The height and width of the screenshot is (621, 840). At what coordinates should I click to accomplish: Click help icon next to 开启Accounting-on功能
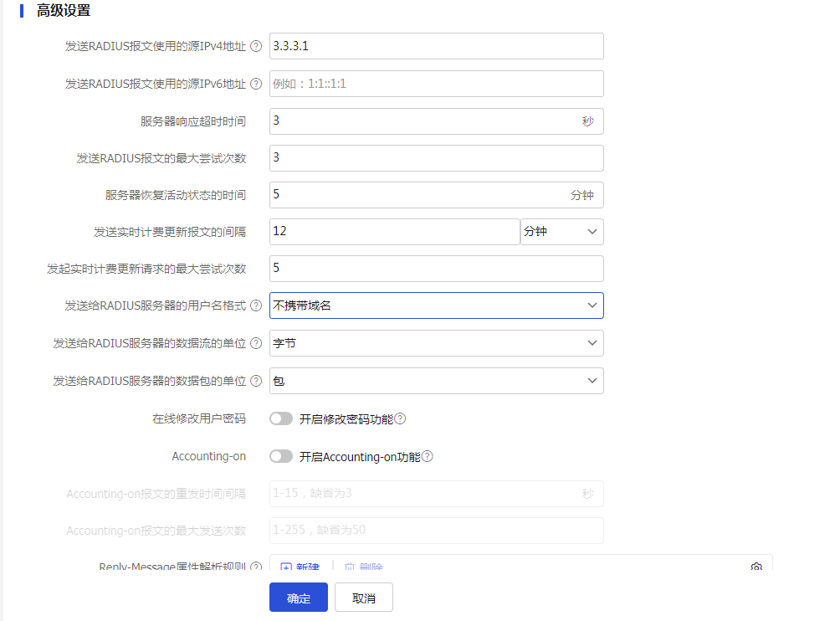pos(427,457)
